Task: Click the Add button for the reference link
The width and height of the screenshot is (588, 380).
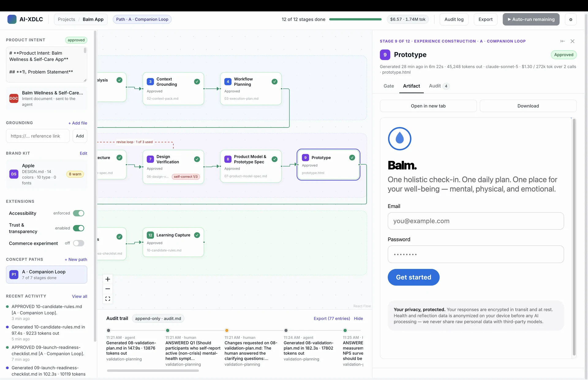Action: click(80, 136)
